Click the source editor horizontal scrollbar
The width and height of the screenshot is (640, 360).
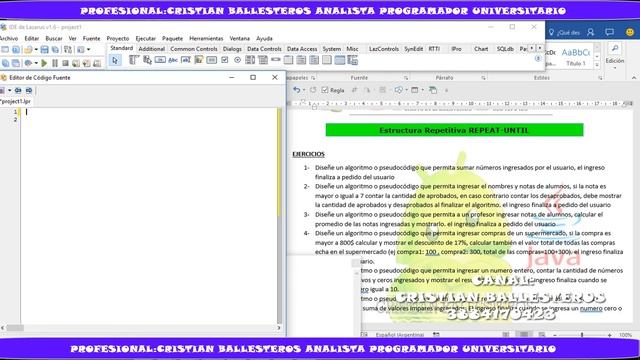point(140,328)
